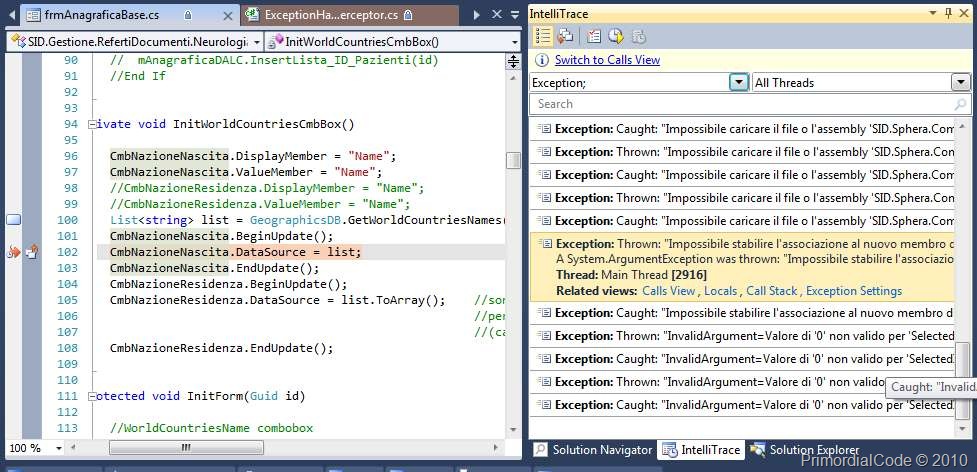This screenshot has width=977, height=472.
Task: Open the IntelliTrace window options dropdown arrow
Action: tap(933, 14)
